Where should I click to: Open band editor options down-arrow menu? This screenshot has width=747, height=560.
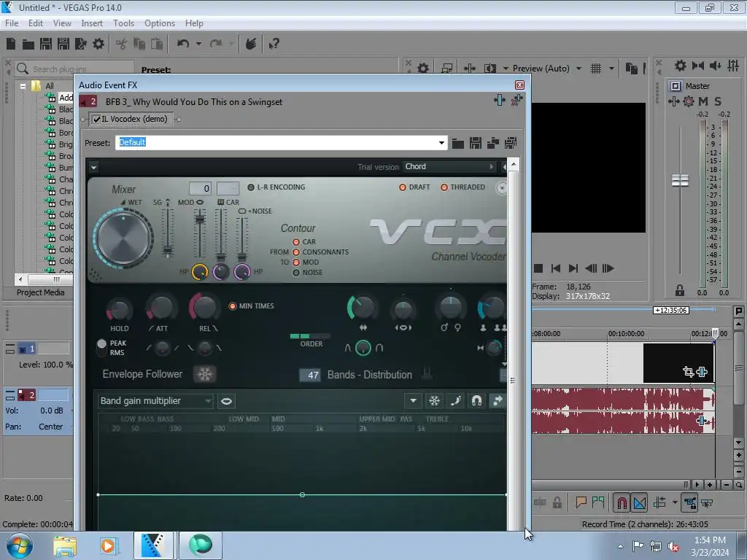413,401
